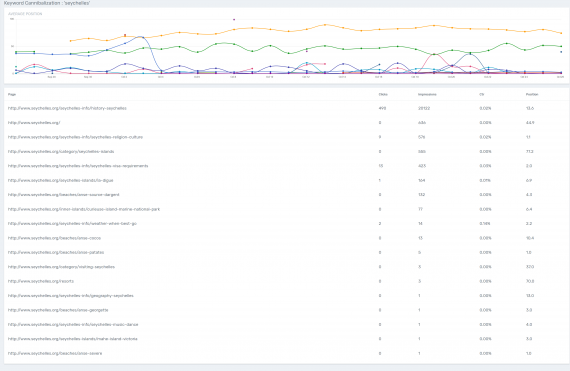Click the Page column header
570x371 pixels.
(x=12, y=94)
